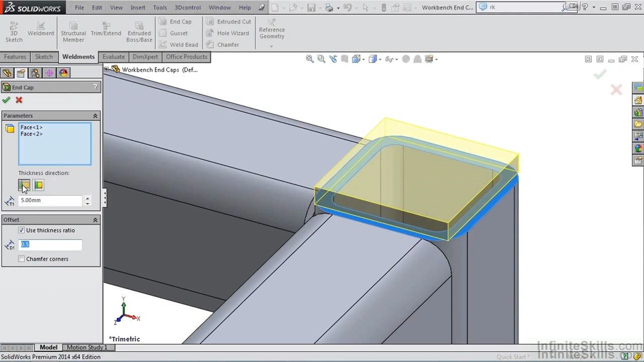Expand the Workbench End Caps flyout tree

point(107,69)
